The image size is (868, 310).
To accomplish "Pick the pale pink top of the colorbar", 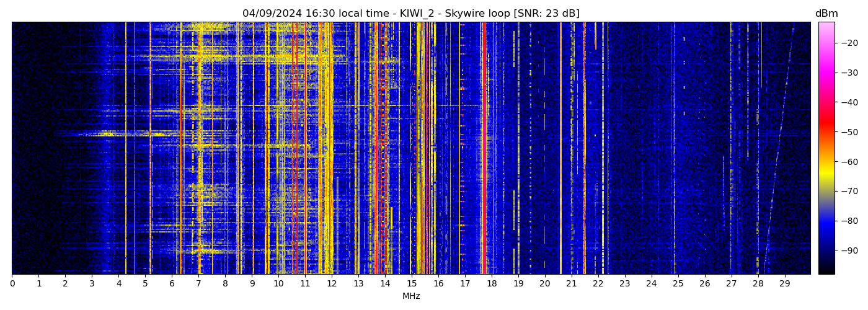I will pyautogui.click(x=826, y=26).
